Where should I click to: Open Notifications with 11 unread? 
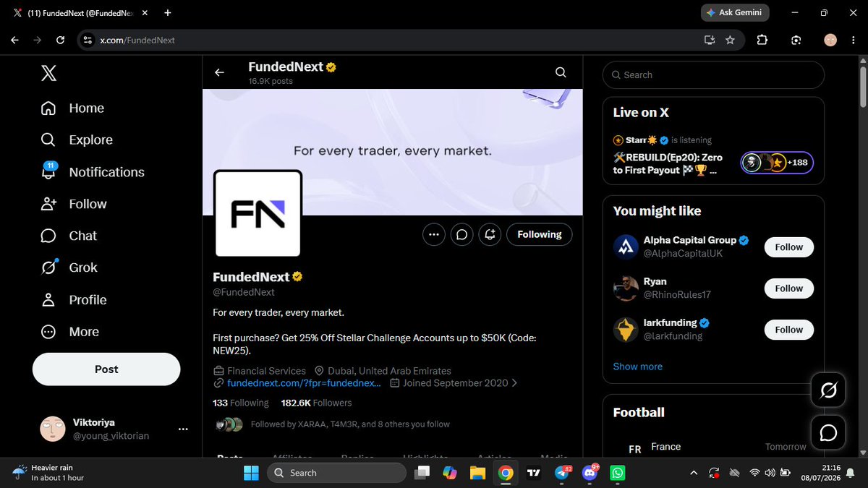pyautogui.click(x=93, y=172)
